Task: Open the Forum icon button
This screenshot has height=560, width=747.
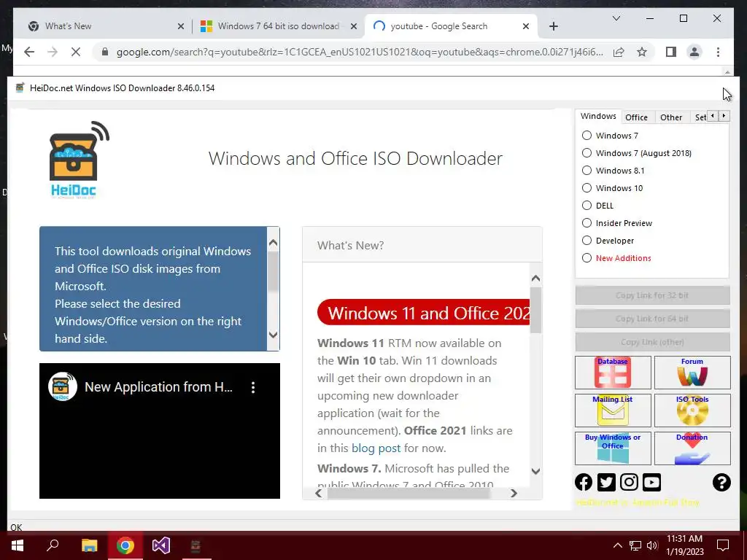Action: click(692, 373)
